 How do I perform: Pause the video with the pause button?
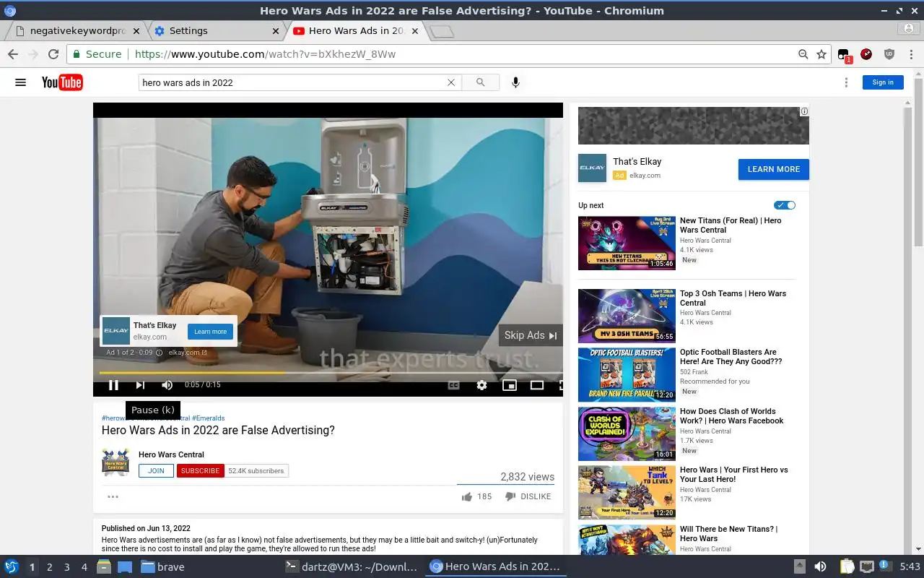[113, 385]
